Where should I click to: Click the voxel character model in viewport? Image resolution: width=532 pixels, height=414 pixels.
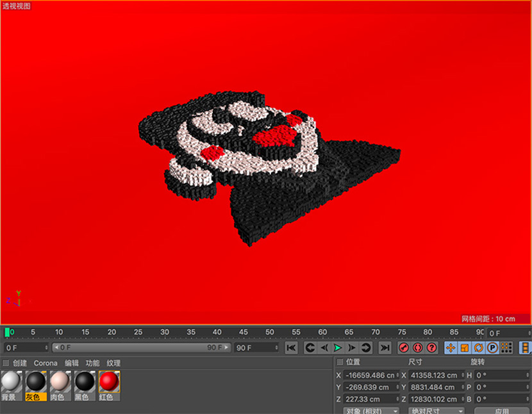point(270,168)
